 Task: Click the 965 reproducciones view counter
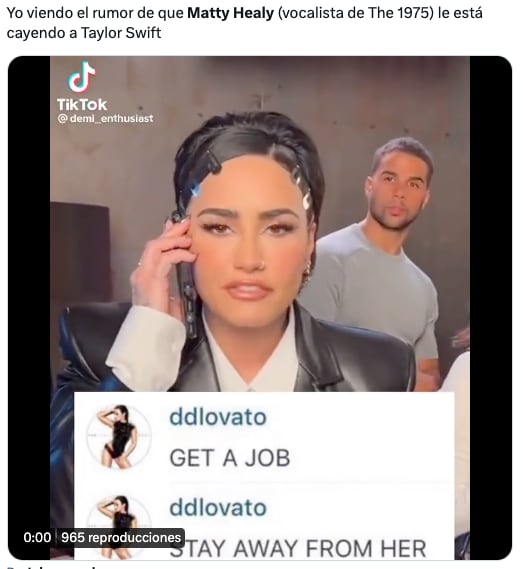click(x=121, y=537)
